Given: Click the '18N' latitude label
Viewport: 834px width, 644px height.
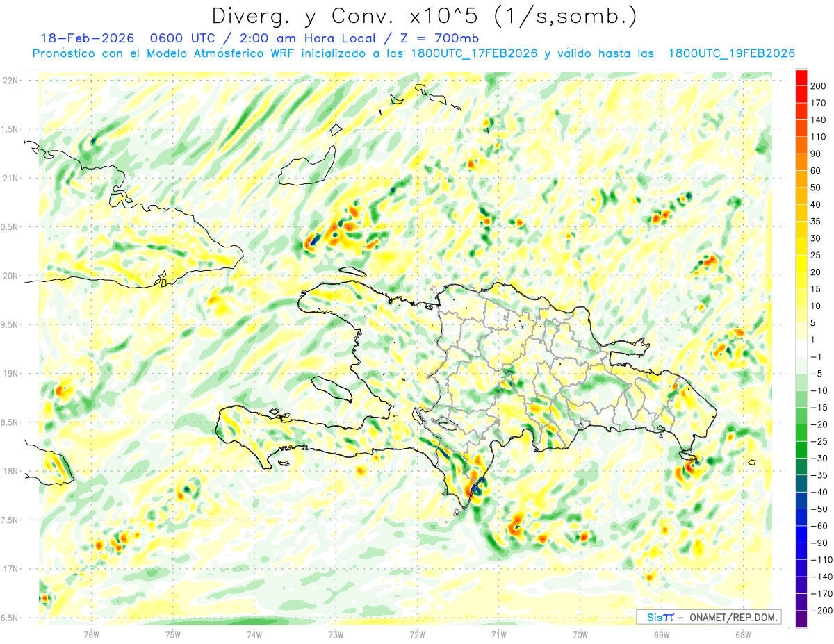Looking at the screenshot, I should (x=10, y=471).
